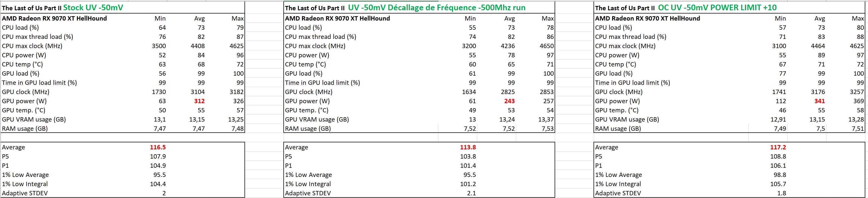Click GPU clock max value 3257

(857, 92)
